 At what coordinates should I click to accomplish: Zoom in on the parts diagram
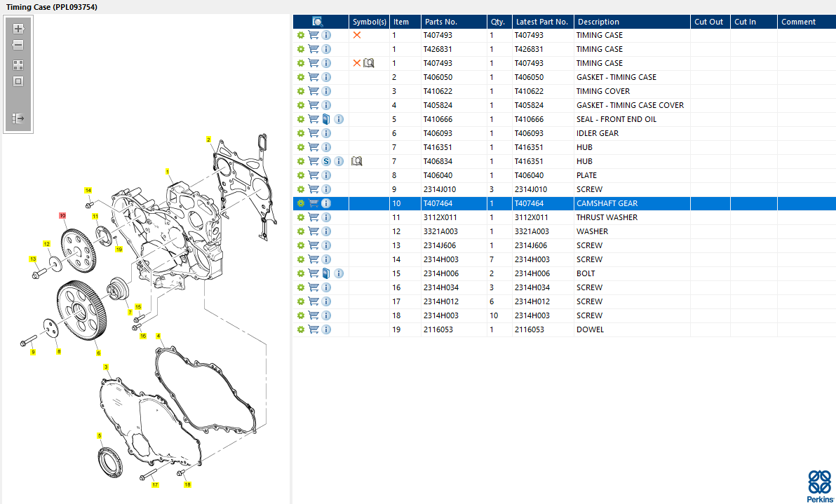coord(18,29)
